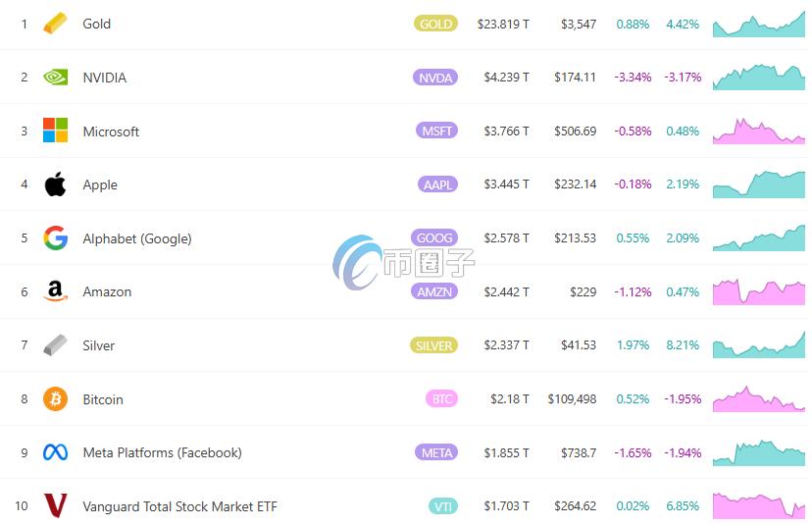
Task: Click the Google logo icon
Action: 56,238
